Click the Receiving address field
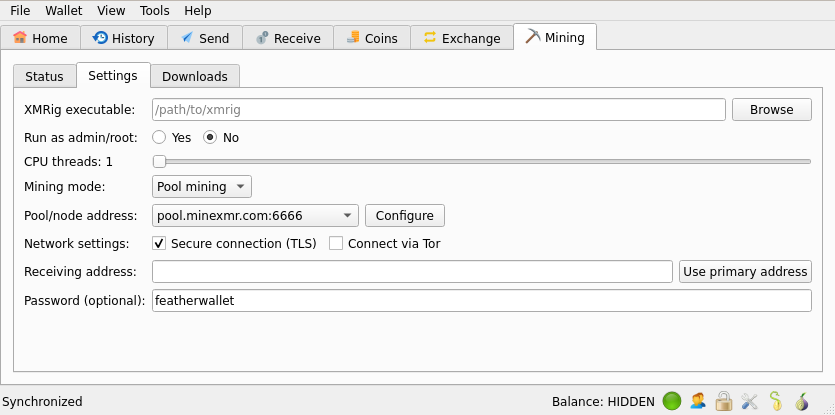The image size is (835, 415). click(412, 272)
